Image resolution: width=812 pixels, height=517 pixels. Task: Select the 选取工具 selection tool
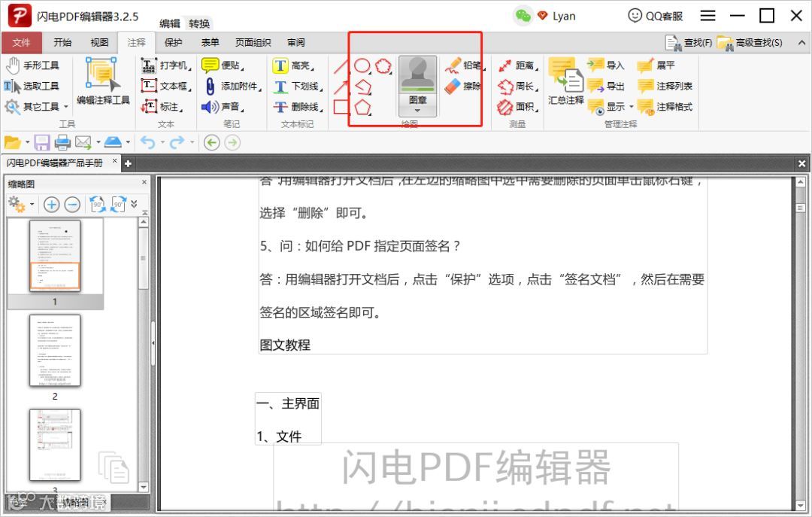coord(32,86)
